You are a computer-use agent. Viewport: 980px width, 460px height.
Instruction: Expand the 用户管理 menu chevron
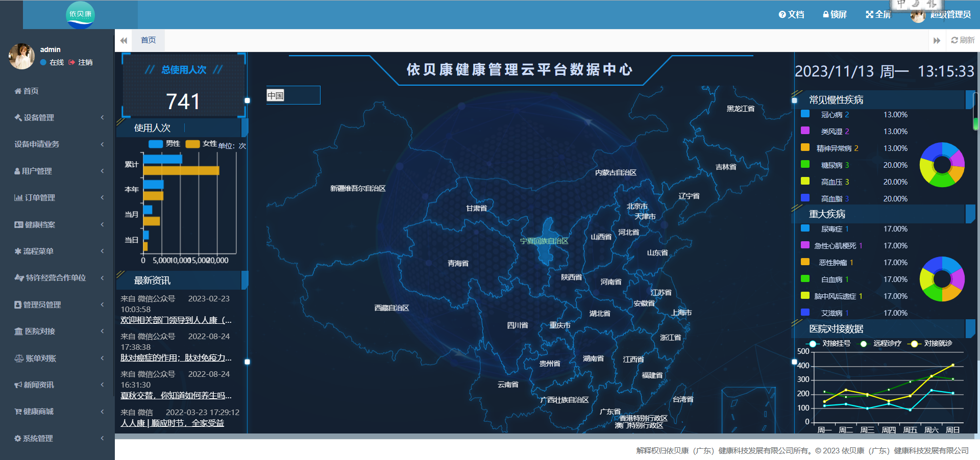(x=102, y=171)
